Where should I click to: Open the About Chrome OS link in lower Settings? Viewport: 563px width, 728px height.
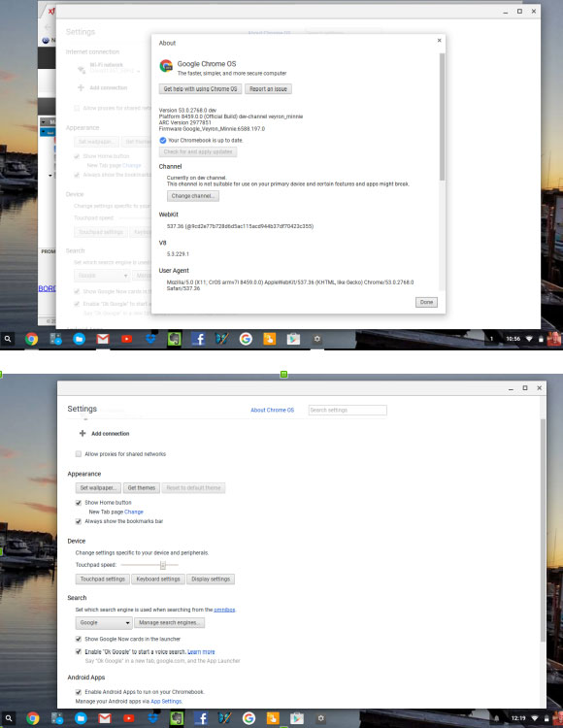(x=273, y=410)
